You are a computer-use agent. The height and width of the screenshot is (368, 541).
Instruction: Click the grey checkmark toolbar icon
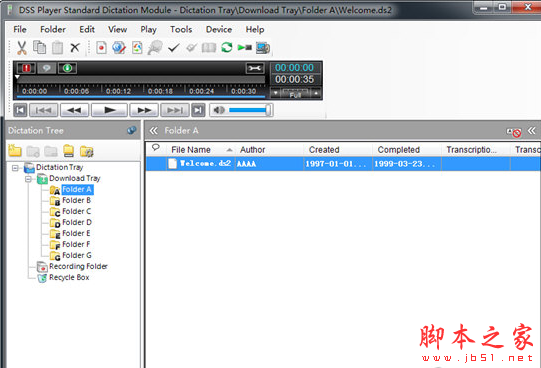tap(191, 48)
